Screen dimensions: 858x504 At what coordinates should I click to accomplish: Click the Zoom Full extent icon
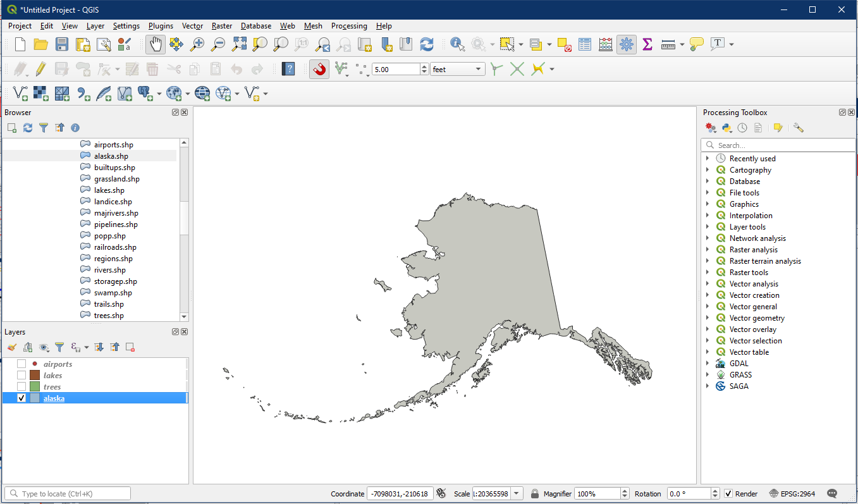pyautogui.click(x=239, y=44)
